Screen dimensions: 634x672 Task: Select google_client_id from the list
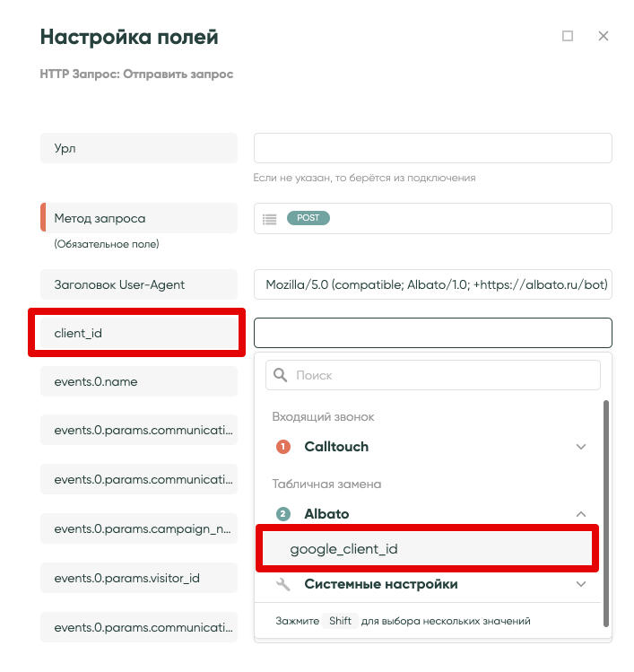(343, 549)
